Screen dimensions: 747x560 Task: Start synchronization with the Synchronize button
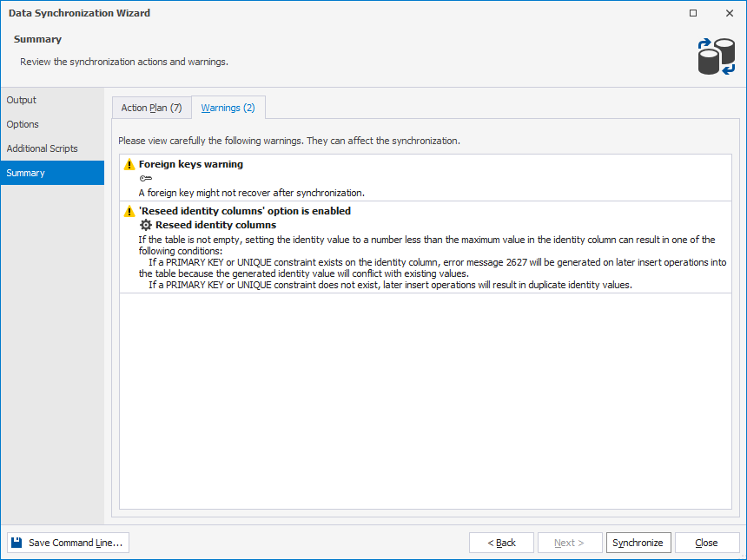[x=638, y=543]
